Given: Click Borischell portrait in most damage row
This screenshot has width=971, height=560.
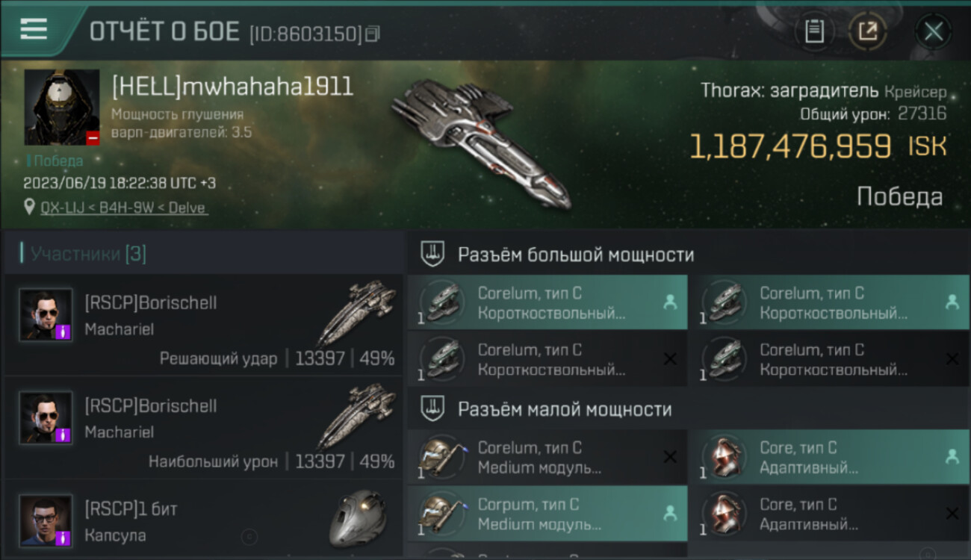Looking at the screenshot, I should 46,417.
